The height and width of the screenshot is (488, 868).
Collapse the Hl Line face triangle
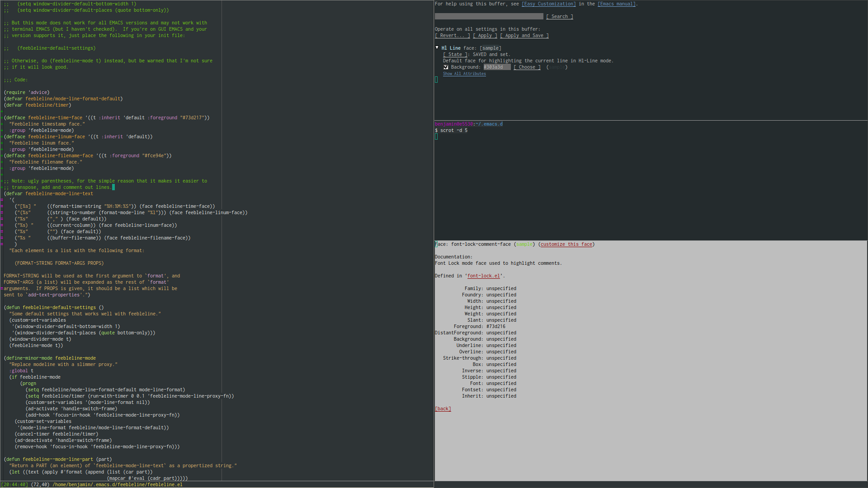click(437, 47)
